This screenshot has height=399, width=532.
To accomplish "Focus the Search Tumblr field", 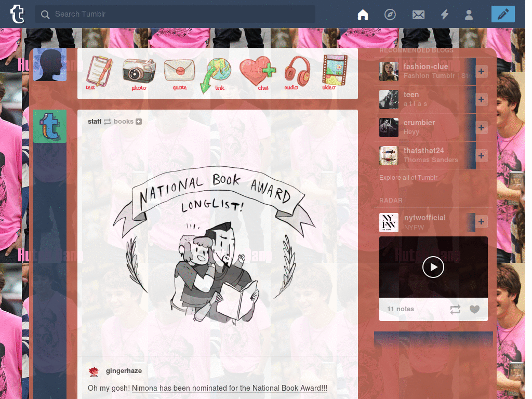I will (x=175, y=14).
